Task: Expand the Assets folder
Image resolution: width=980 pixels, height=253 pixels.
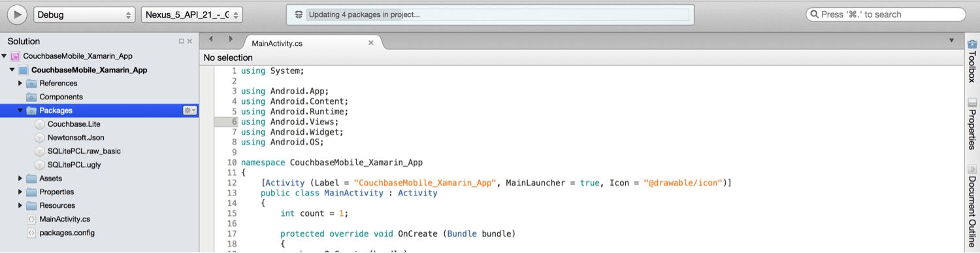Action: 20,178
